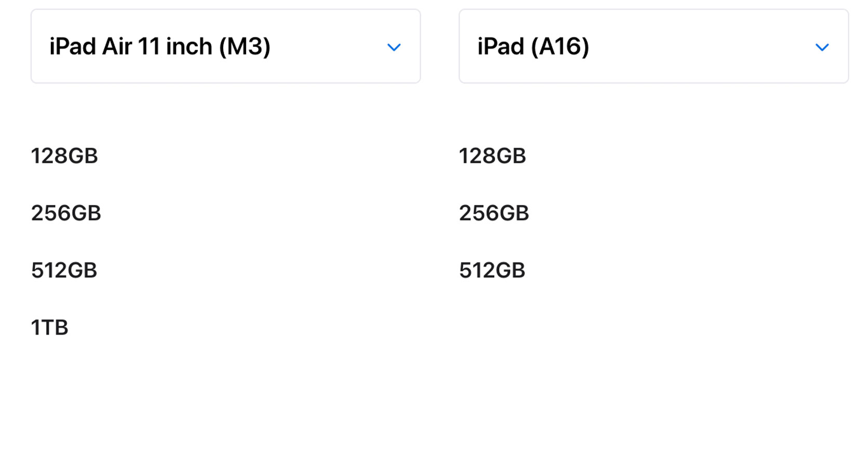Select 128GB under iPad (A16)

[492, 156]
